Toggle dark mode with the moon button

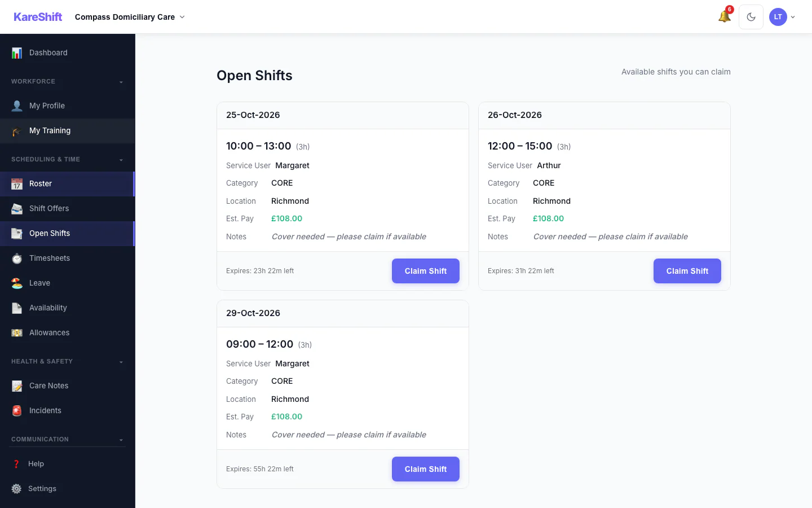point(751,17)
